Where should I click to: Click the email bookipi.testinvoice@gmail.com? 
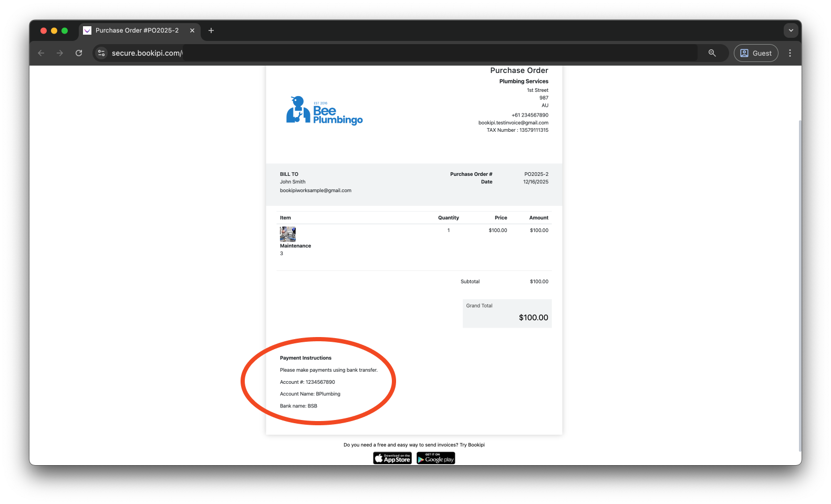point(513,123)
